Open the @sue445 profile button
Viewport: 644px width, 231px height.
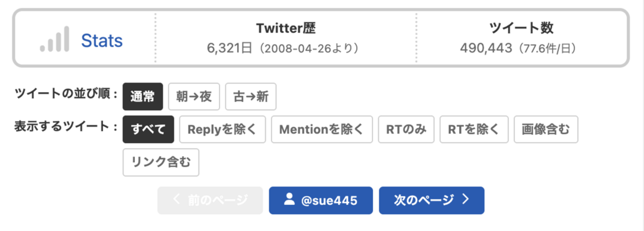[321, 200]
